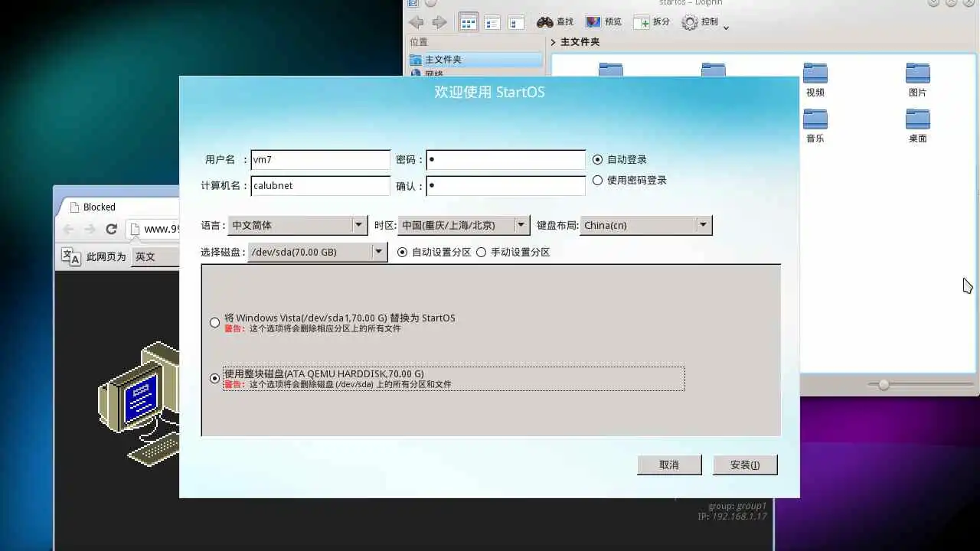This screenshot has width=980, height=551.
Task: Switch Dolphin to icons view mode
Action: pyautogui.click(x=469, y=22)
